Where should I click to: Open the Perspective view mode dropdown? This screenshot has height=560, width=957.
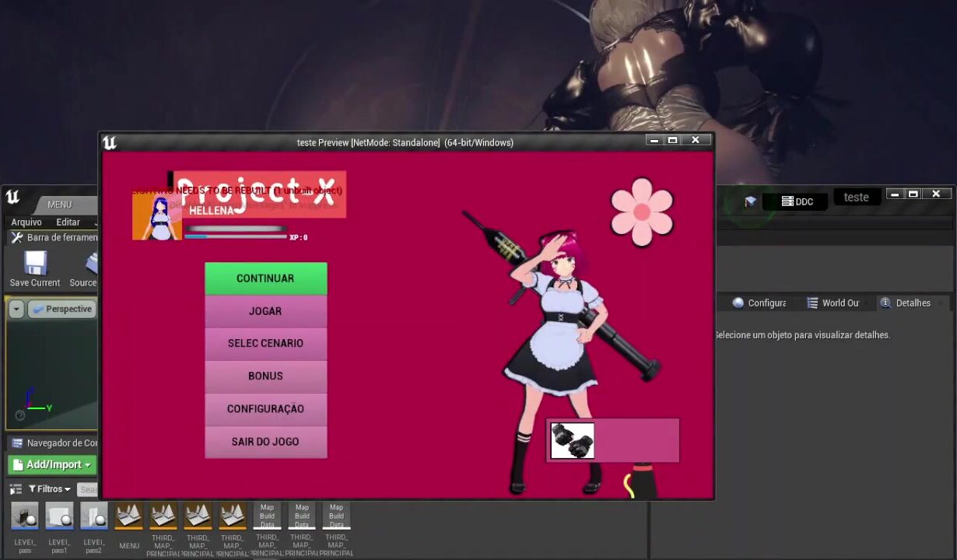click(x=63, y=309)
